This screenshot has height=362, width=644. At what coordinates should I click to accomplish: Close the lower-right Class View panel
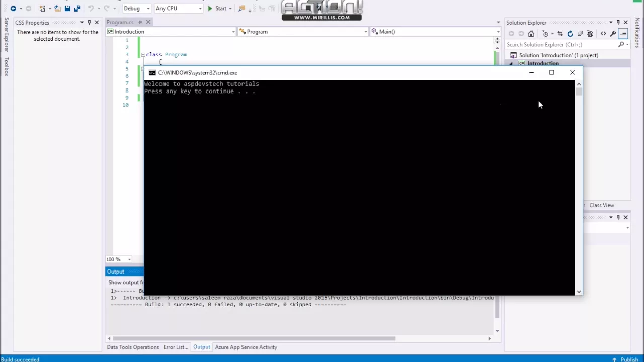(626, 217)
